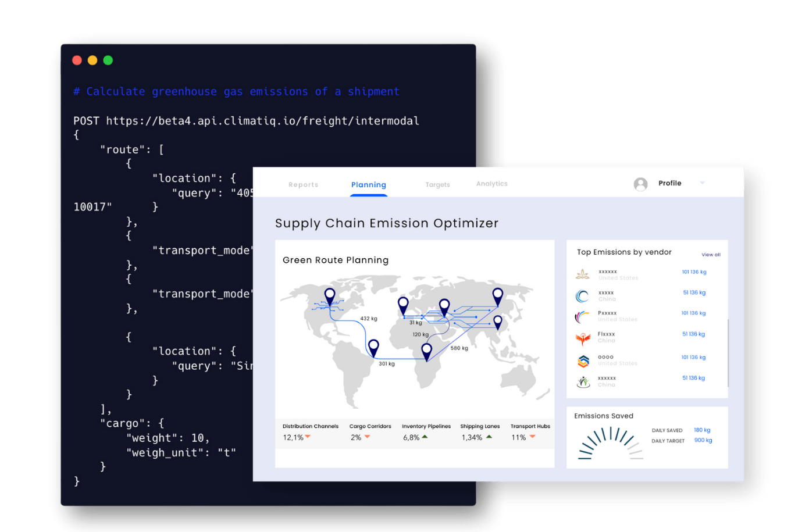Select the hexagonal oooo vendor logo

pos(583,359)
